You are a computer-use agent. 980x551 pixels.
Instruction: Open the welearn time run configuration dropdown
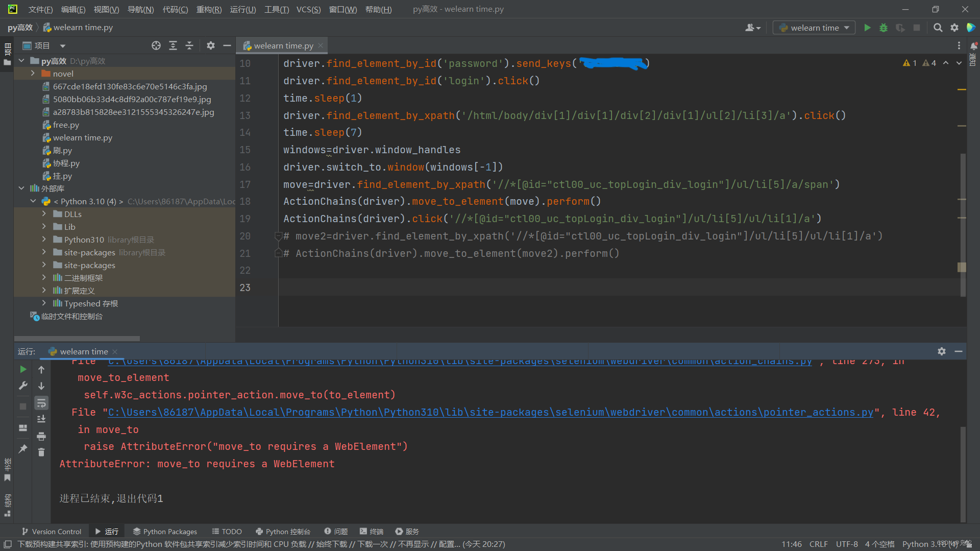point(846,28)
